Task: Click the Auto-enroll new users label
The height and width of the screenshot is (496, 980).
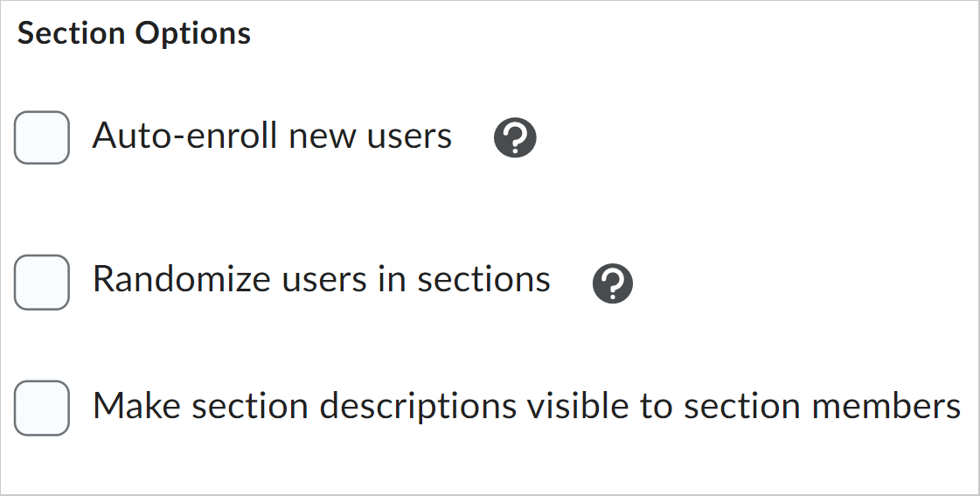Action: pyautogui.click(x=272, y=136)
